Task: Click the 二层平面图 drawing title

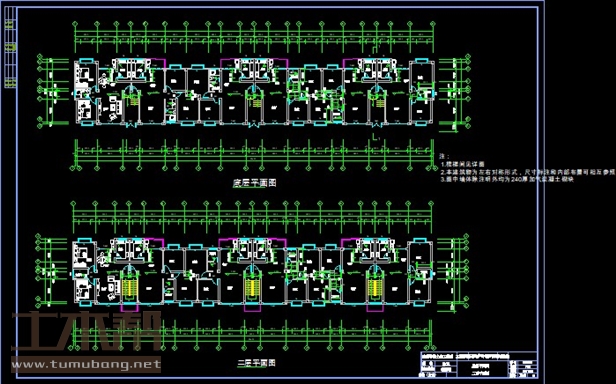Action: [x=257, y=363]
